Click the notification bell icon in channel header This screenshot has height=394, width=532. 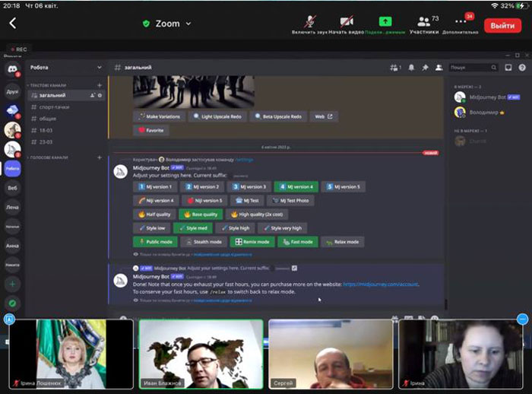click(411, 68)
